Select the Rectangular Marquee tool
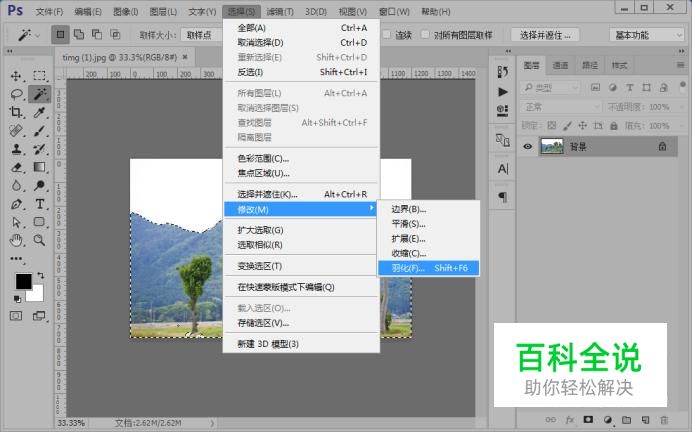The width and height of the screenshot is (692, 432). pos(39,76)
